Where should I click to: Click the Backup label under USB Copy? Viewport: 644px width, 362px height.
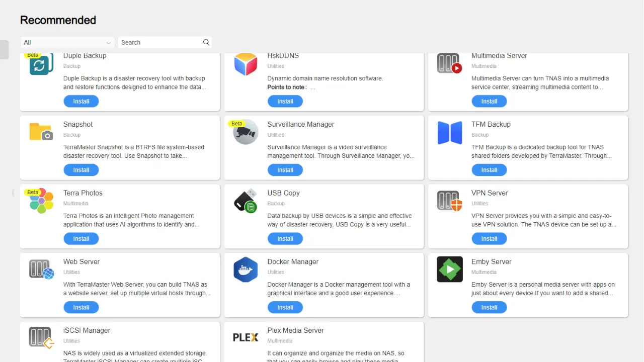(276, 204)
